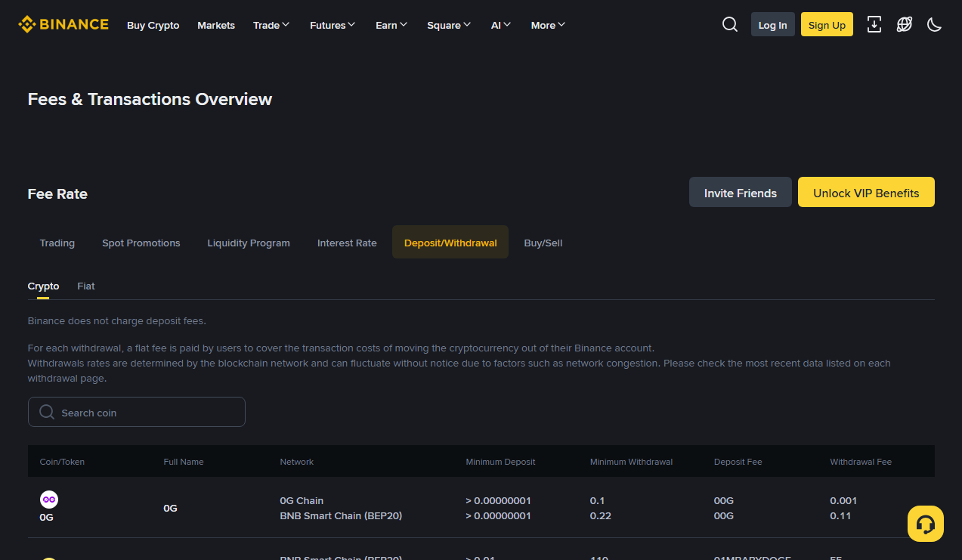Click BNB Smart Chain (BEP20) in 0G row
This screenshot has width=962, height=560.
pos(341,515)
